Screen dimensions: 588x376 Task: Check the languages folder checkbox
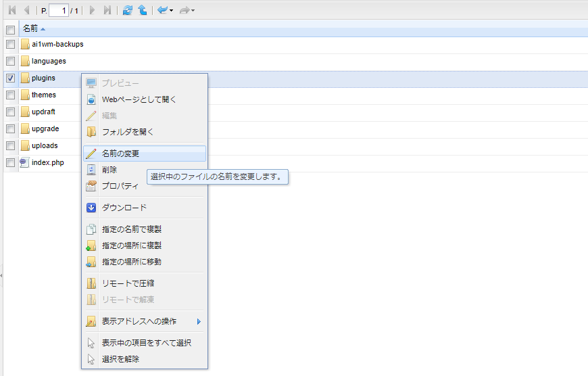(11, 61)
